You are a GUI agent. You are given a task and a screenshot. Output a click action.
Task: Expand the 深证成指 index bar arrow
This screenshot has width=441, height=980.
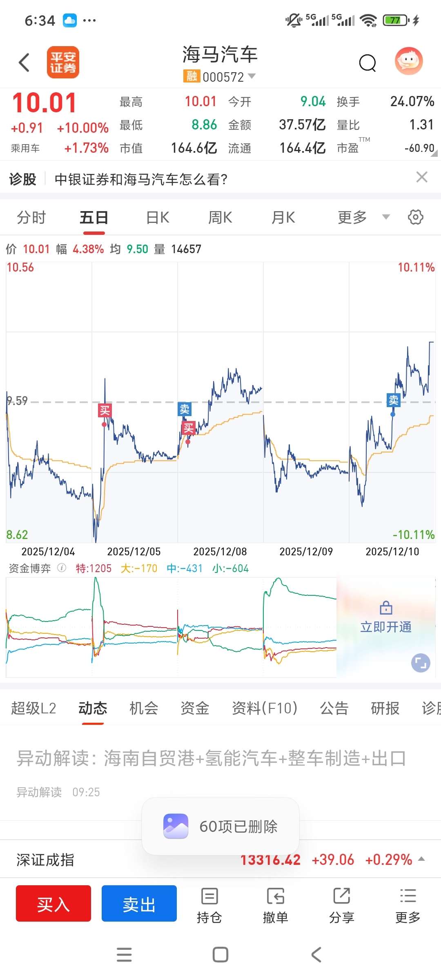coord(422,859)
